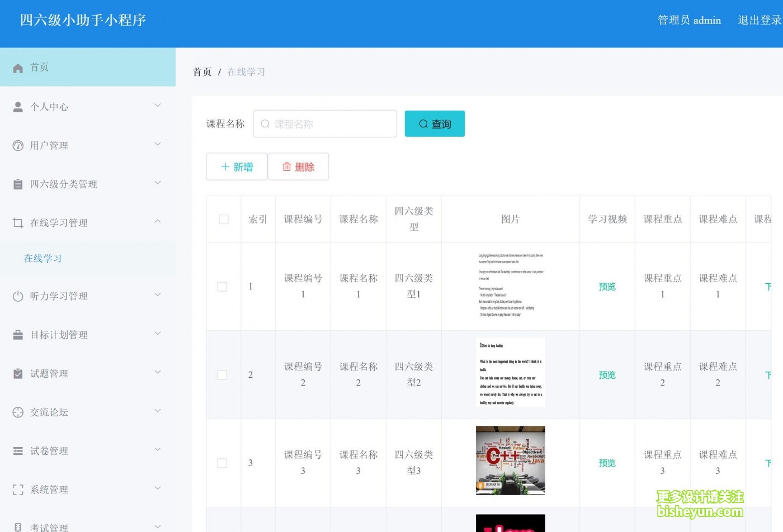Click the globe icon next to 交流论坛
This screenshot has width=783, height=532.
17,411
